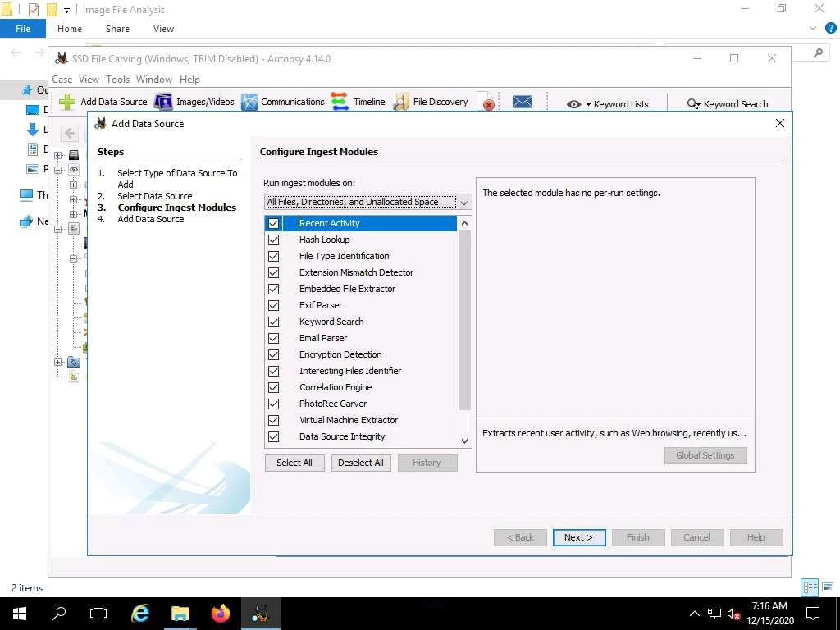The image size is (840, 630).
Task: Switch Explorer to large icons view
Action: pyautogui.click(x=828, y=587)
